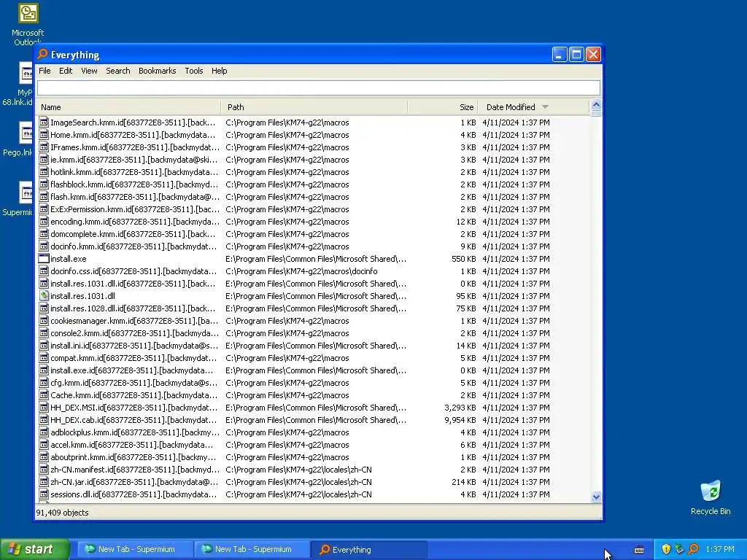This screenshot has height=560, width=747.
Task: Select the flashblock.kmm file icon
Action: (x=44, y=184)
